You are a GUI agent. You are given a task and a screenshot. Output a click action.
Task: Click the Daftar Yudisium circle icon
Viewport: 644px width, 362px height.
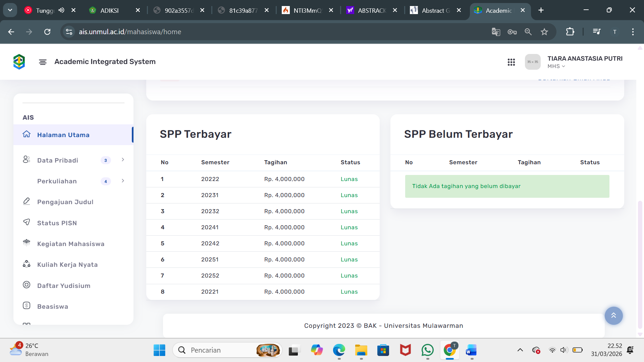[x=26, y=285]
